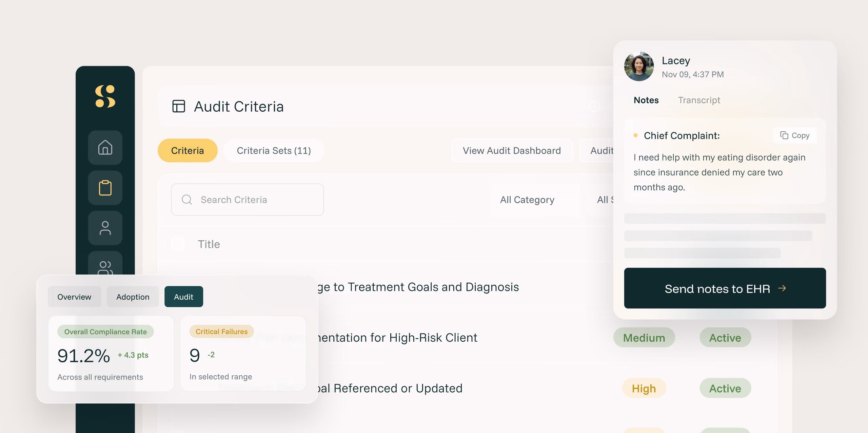Open the Overview tab in stats card
868x433 pixels.
point(74,297)
